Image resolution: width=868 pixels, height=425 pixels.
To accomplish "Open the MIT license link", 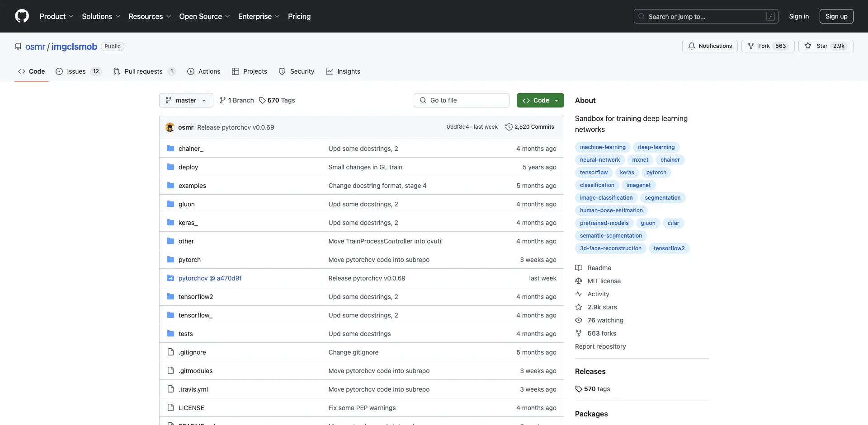I will click(598, 281).
